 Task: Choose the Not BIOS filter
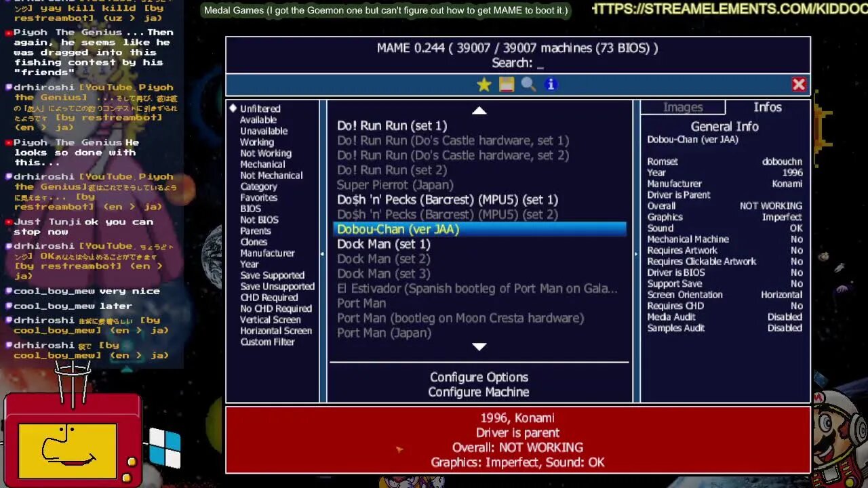260,220
